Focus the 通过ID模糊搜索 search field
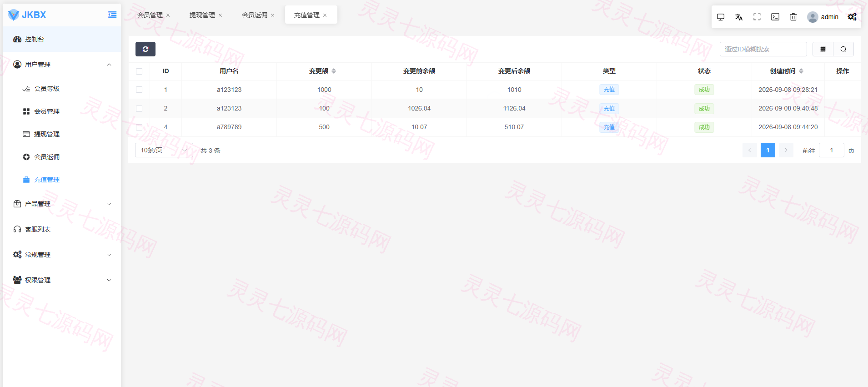 [763, 49]
